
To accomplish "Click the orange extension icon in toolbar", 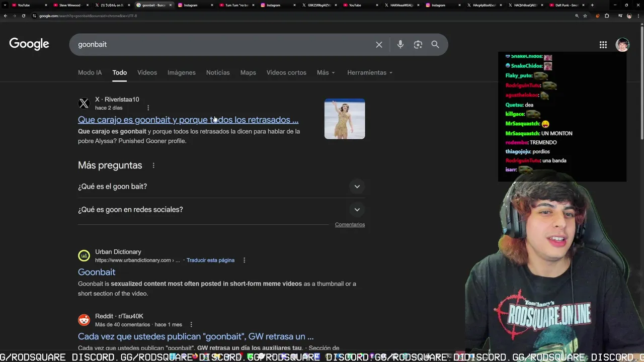I will point(597,16).
